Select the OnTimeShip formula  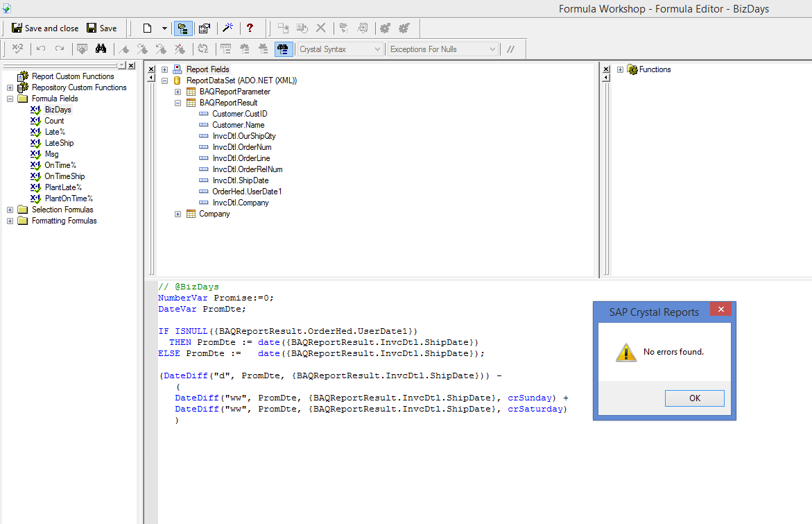(64, 176)
